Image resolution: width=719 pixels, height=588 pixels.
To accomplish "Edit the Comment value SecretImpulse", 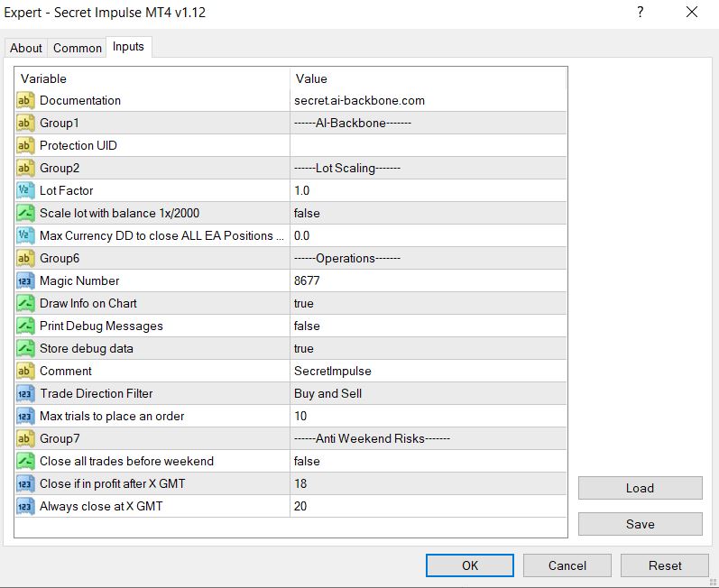I will [x=429, y=371].
